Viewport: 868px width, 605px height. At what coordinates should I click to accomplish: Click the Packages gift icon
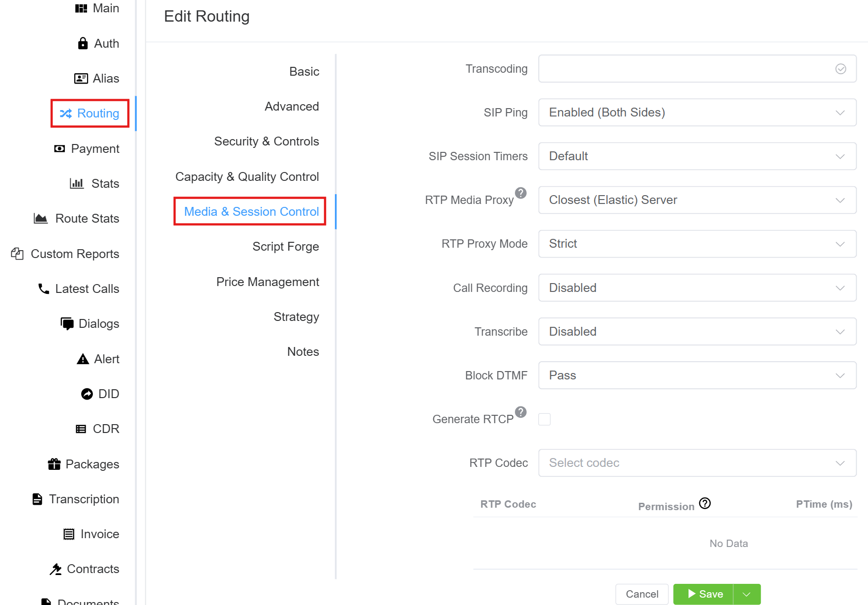[54, 464]
